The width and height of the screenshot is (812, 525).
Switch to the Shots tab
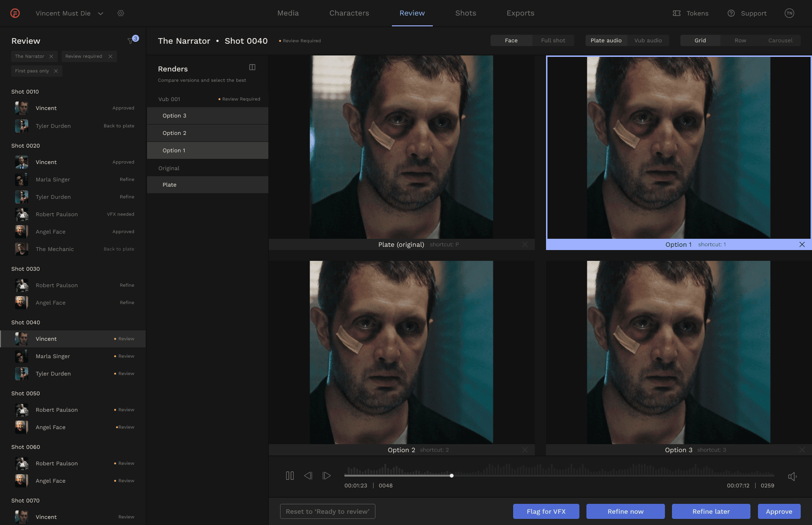[466, 13]
